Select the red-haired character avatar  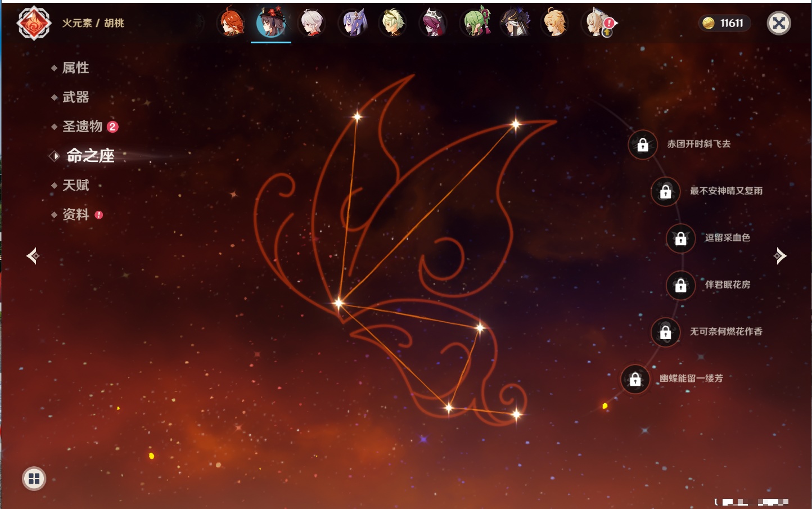232,23
